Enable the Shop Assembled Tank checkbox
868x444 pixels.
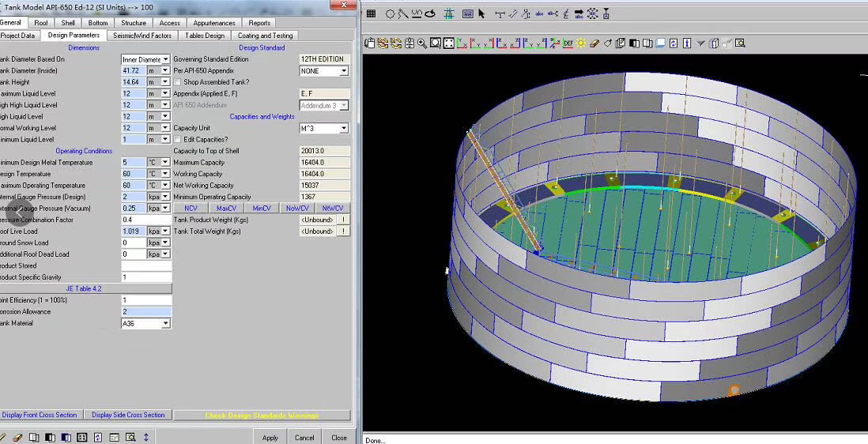tap(177, 82)
